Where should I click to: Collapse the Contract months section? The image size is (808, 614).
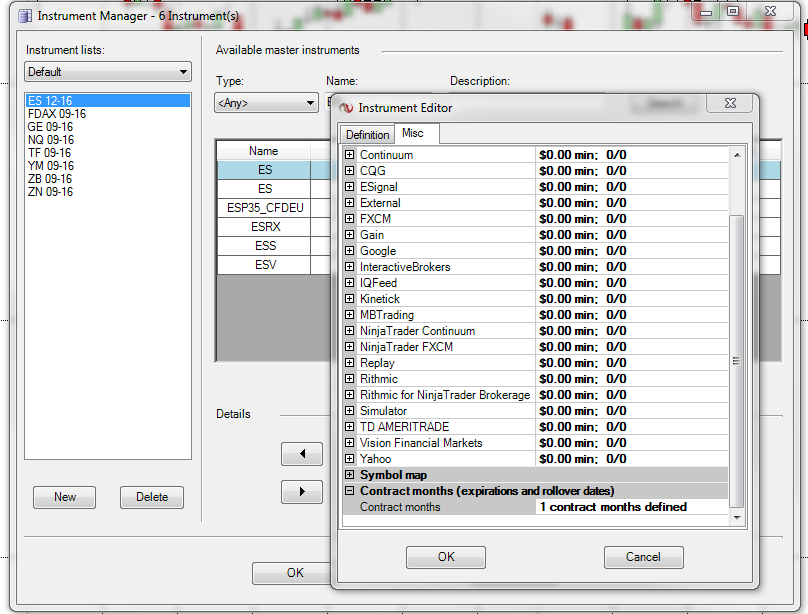click(349, 490)
